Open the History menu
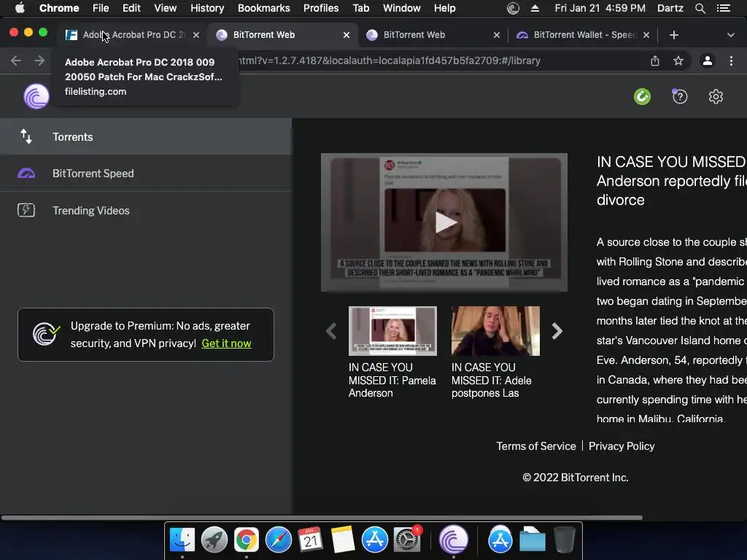Image resolution: width=747 pixels, height=560 pixels. (x=207, y=8)
